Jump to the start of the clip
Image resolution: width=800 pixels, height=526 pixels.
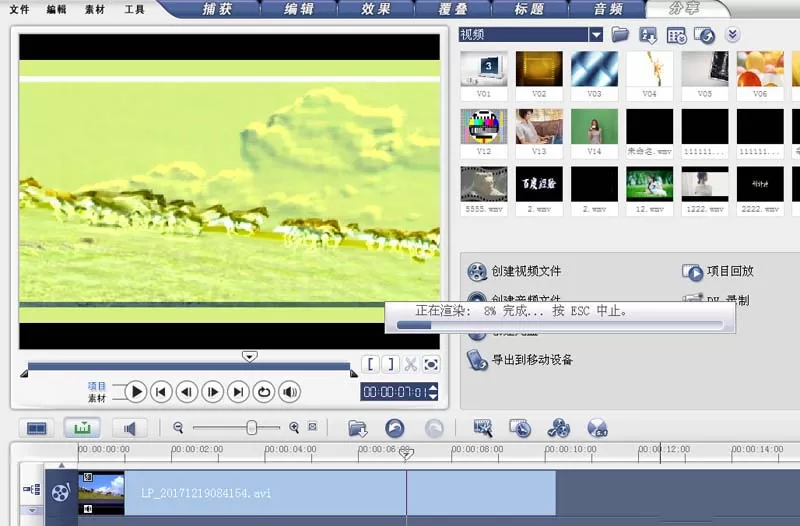tap(161, 392)
